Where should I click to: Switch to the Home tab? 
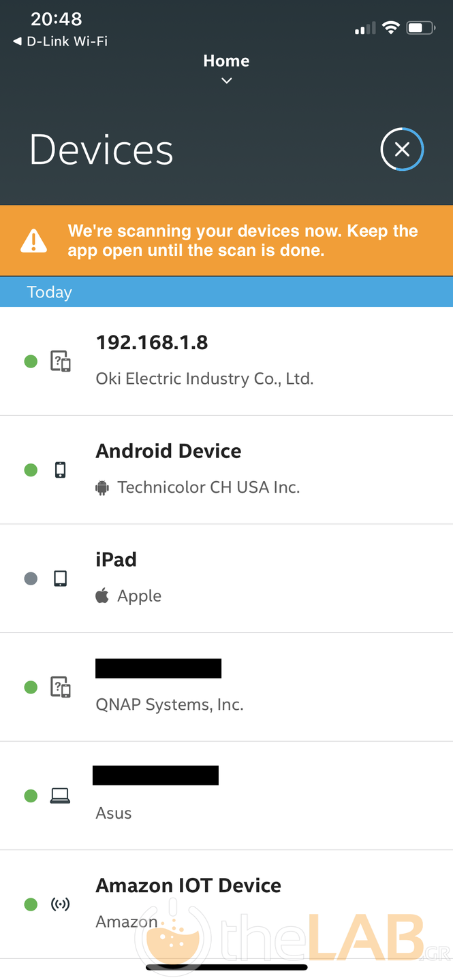[x=226, y=60]
